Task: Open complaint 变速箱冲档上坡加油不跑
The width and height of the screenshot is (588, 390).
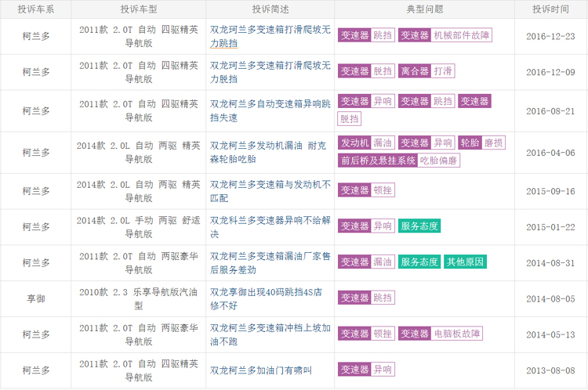Action: 270,335
